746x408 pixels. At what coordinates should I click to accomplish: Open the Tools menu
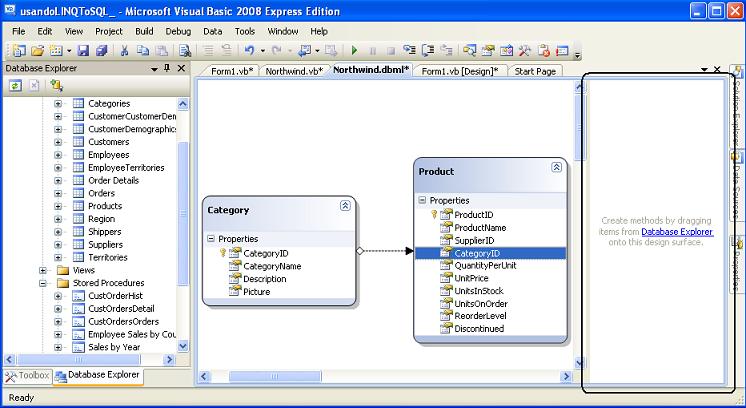pyautogui.click(x=245, y=31)
